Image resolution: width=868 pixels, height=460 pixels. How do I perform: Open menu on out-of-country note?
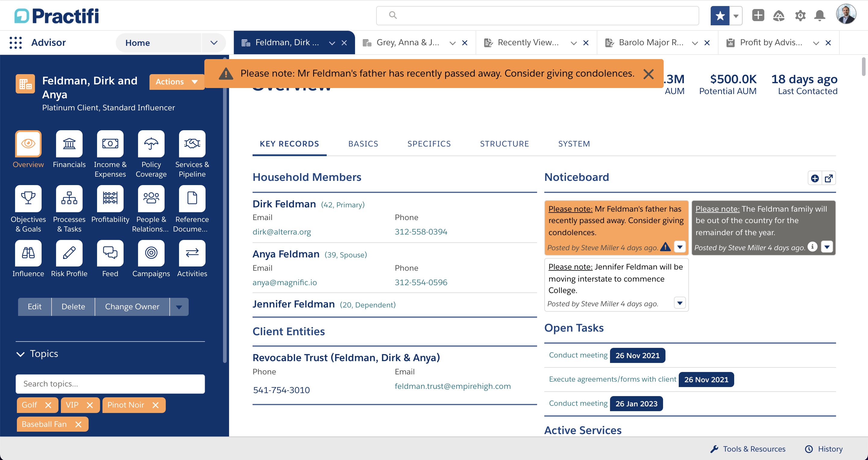tap(827, 247)
